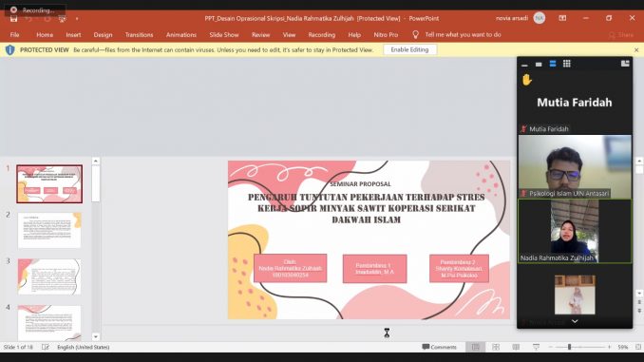Switch to Reading View icon
Image resolution: width=644 pixels, height=362 pixels.
coord(516,347)
